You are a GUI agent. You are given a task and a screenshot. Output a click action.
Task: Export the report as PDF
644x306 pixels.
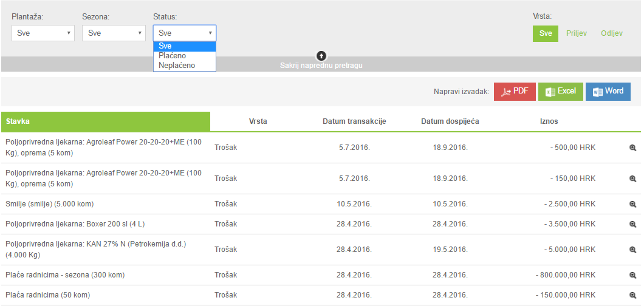pyautogui.click(x=514, y=92)
